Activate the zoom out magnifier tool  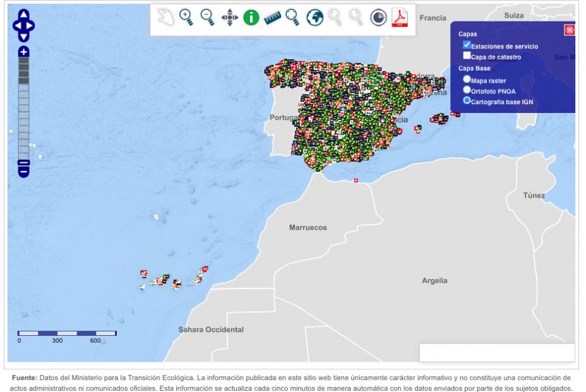tap(207, 18)
